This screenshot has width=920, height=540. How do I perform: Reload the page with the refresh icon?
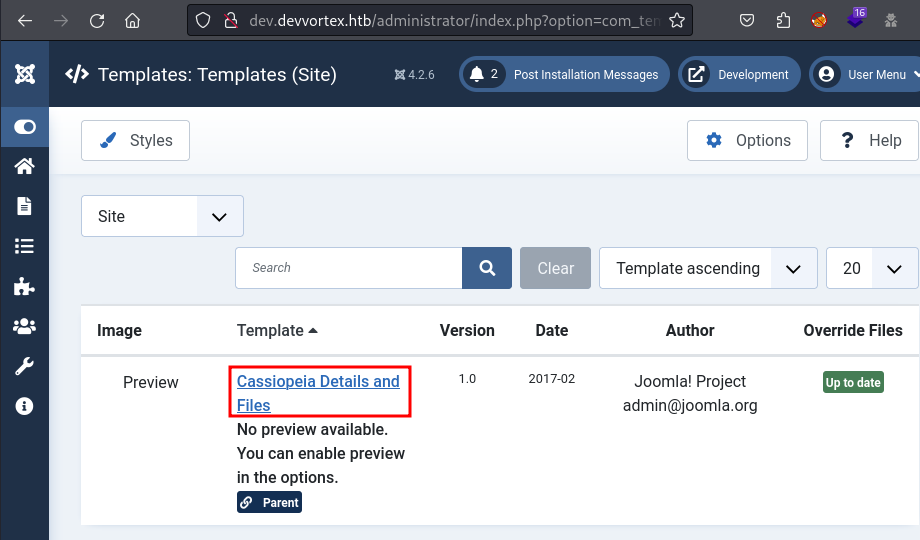(x=97, y=21)
